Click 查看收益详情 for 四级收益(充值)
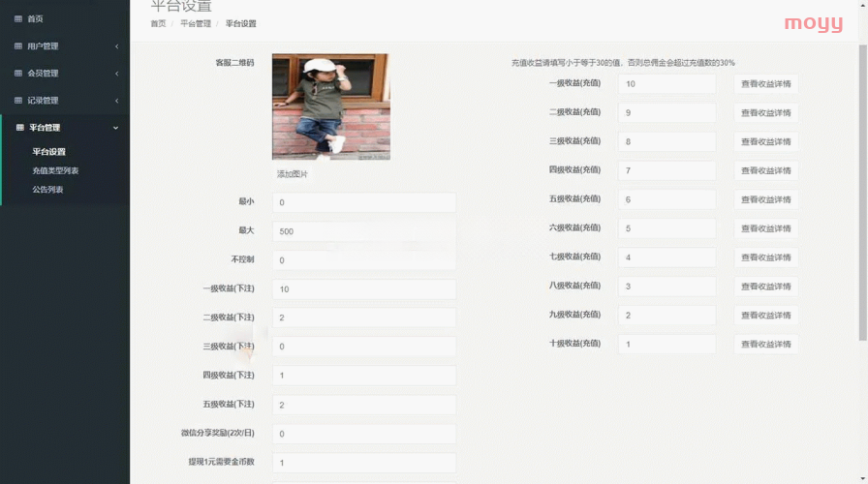This screenshot has width=868, height=484. coord(766,170)
